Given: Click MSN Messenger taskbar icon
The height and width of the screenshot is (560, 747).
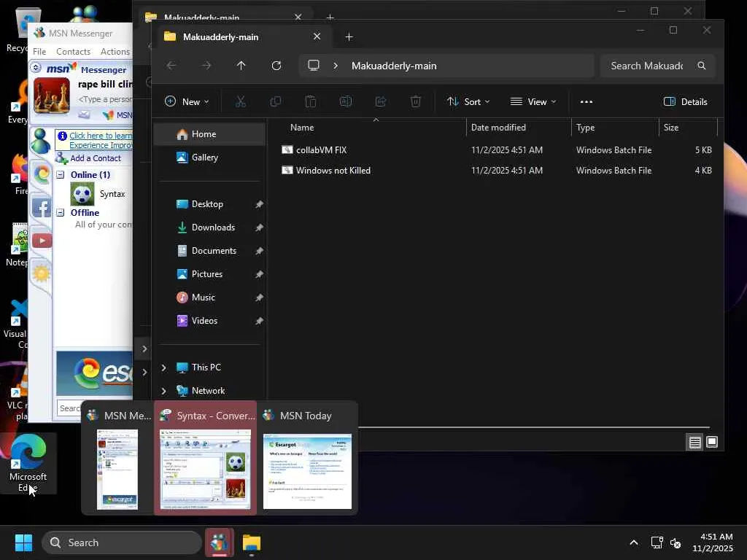Looking at the screenshot, I should (x=219, y=542).
